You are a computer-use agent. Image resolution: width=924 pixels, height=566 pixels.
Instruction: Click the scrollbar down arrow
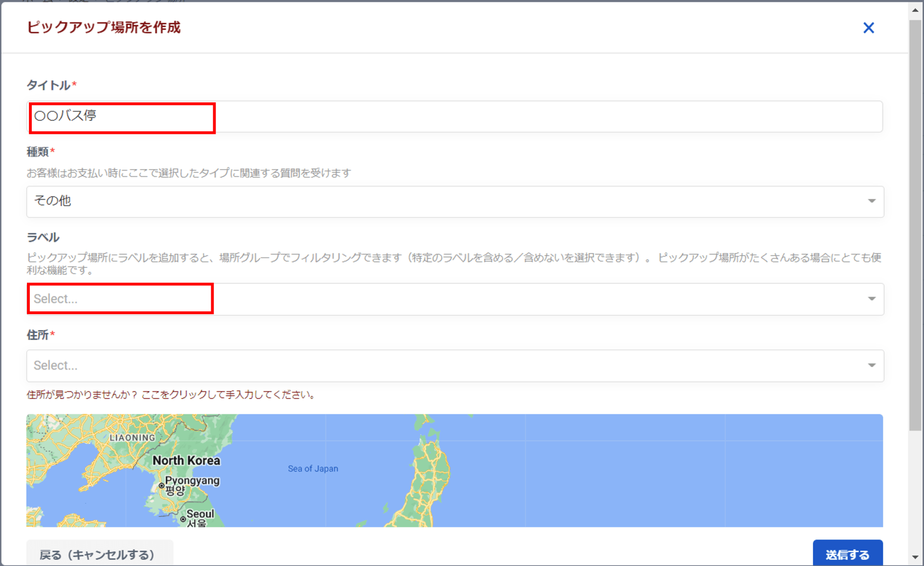915,557
